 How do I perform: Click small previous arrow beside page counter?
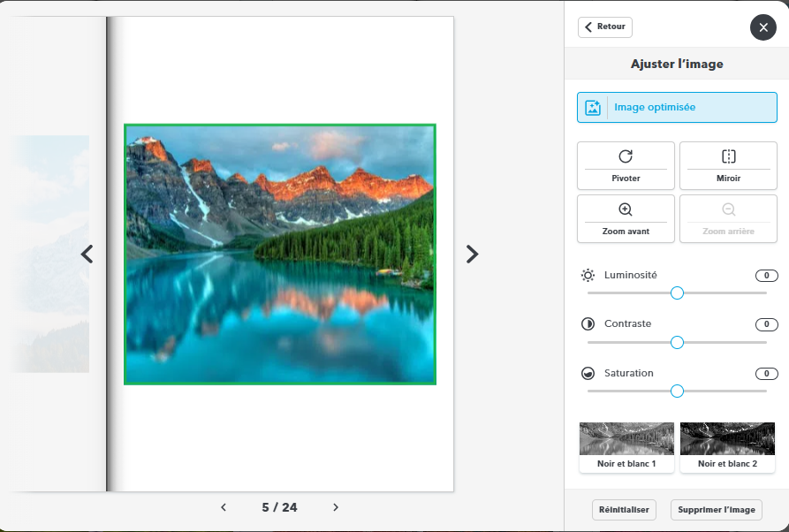click(224, 507)
